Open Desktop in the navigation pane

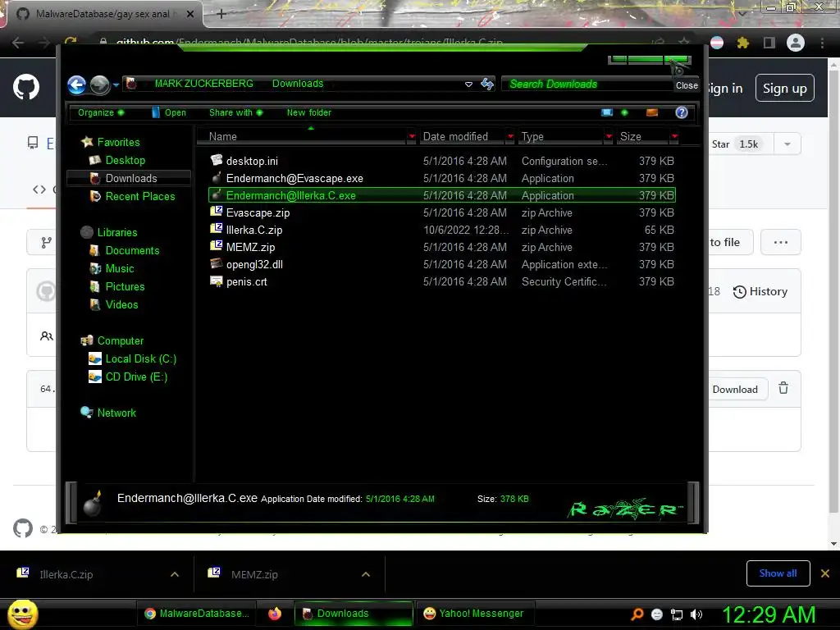(126, 160)
